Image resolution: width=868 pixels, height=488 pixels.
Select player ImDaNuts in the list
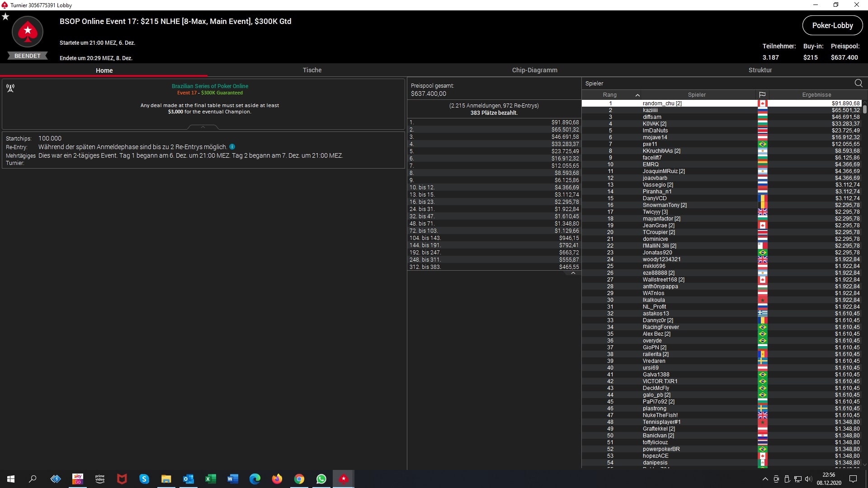coord(722,131)
